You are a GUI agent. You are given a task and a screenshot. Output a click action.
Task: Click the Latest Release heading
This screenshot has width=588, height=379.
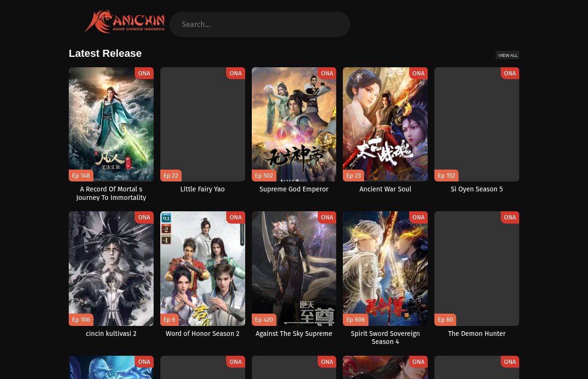tap(105, 54)
